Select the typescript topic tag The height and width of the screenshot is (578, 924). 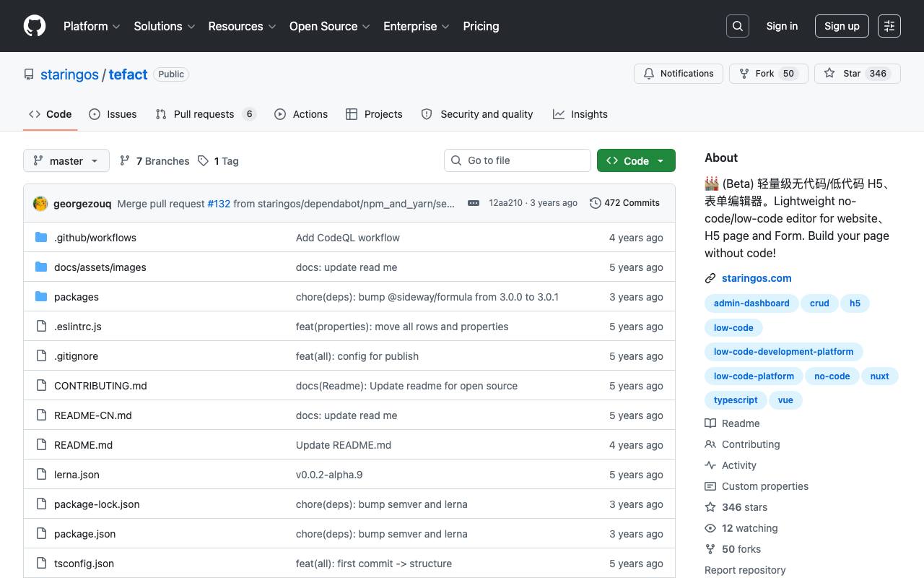point(736,400)
